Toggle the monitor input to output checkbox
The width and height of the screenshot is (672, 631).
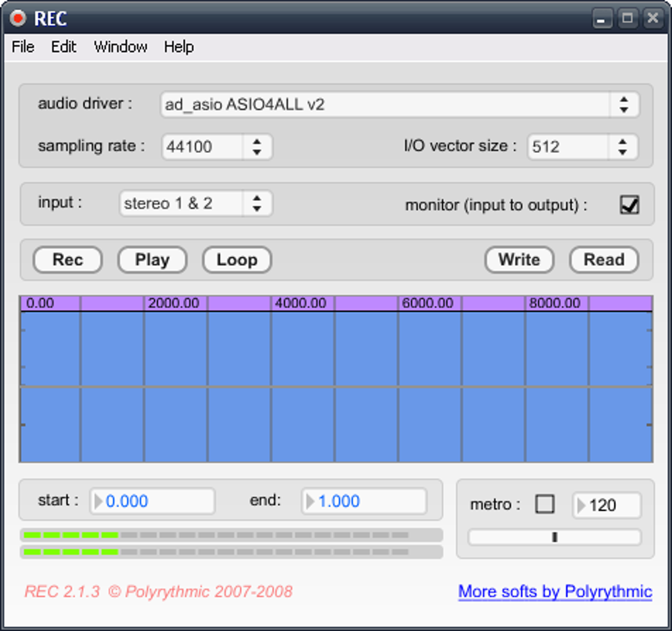(x=629, y=205)
